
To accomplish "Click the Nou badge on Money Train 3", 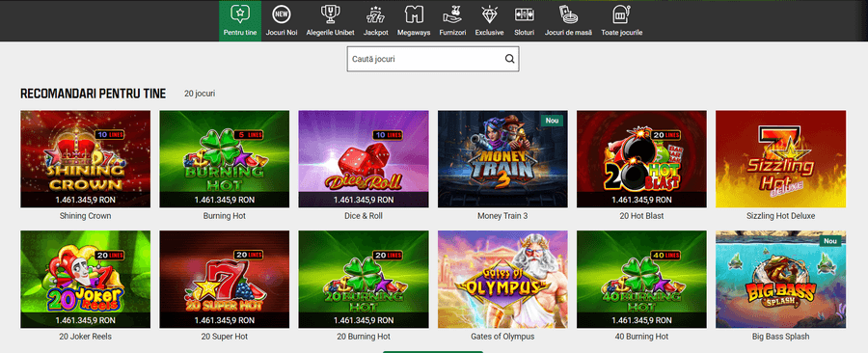I will pos(552,120).
